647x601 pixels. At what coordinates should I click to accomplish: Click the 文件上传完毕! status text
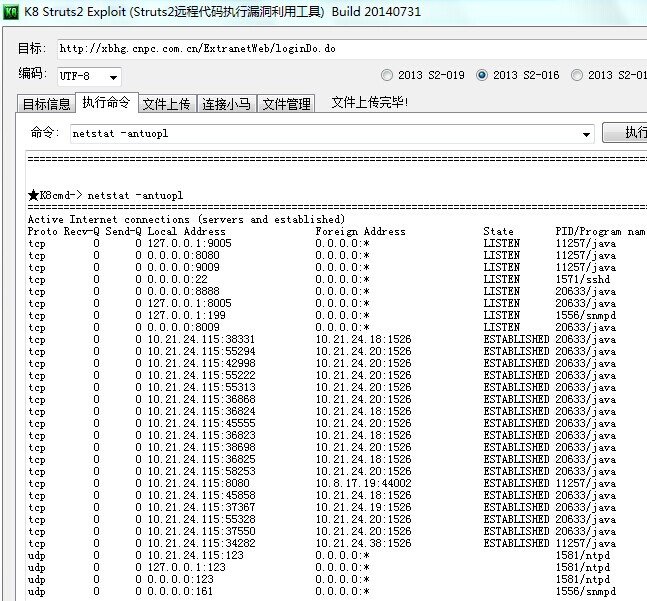[x=370, y=102]
